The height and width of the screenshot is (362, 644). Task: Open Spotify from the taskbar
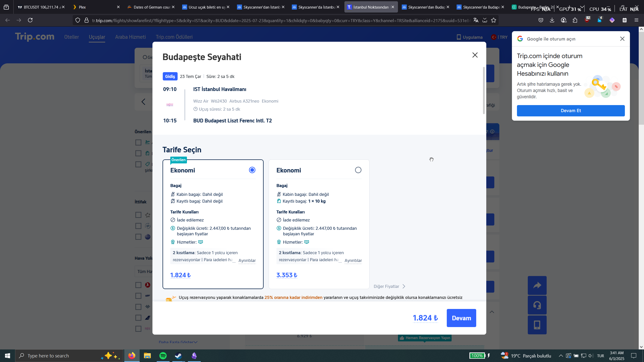point(163,356)
